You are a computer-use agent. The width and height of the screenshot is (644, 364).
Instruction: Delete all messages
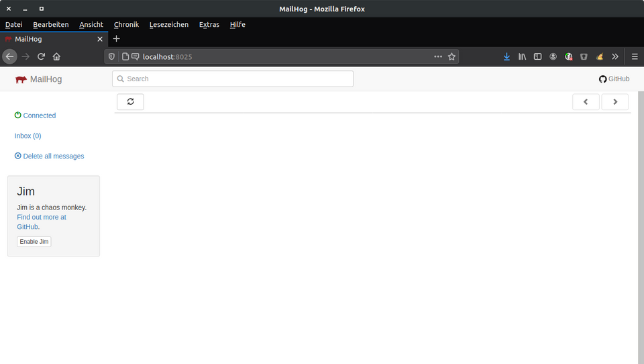49,156
